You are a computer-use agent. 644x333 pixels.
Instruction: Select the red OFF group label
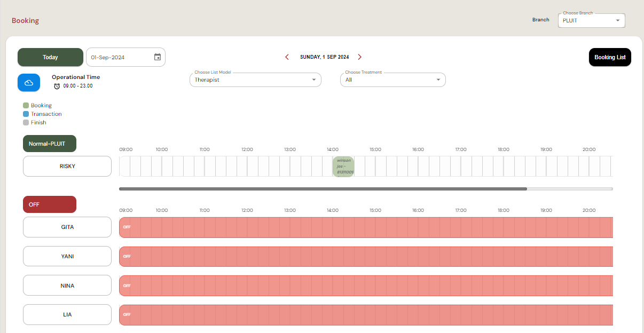click(49, 204)
